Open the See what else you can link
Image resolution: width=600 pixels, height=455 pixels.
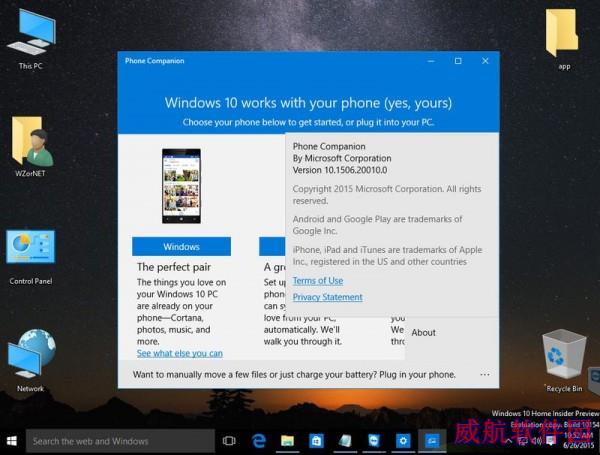point(180,353)
